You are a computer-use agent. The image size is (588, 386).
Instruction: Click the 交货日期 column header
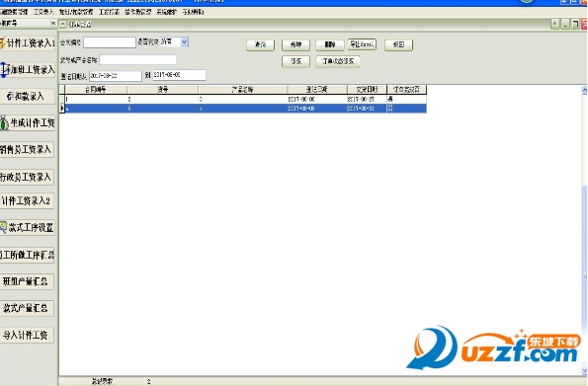click(367, 90)
